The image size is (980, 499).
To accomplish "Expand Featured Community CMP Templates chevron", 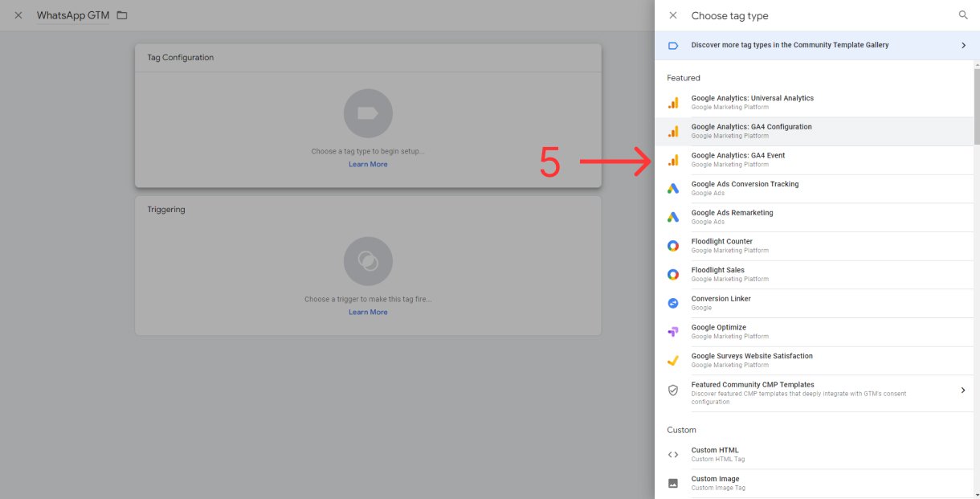I will pyautogui.click(x=963, y=391).
